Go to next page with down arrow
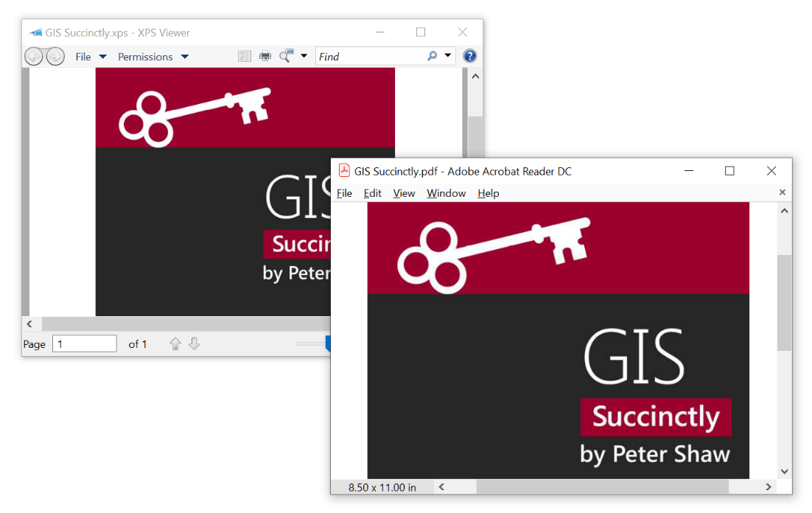Screen dimensions: 812x513 195,343
